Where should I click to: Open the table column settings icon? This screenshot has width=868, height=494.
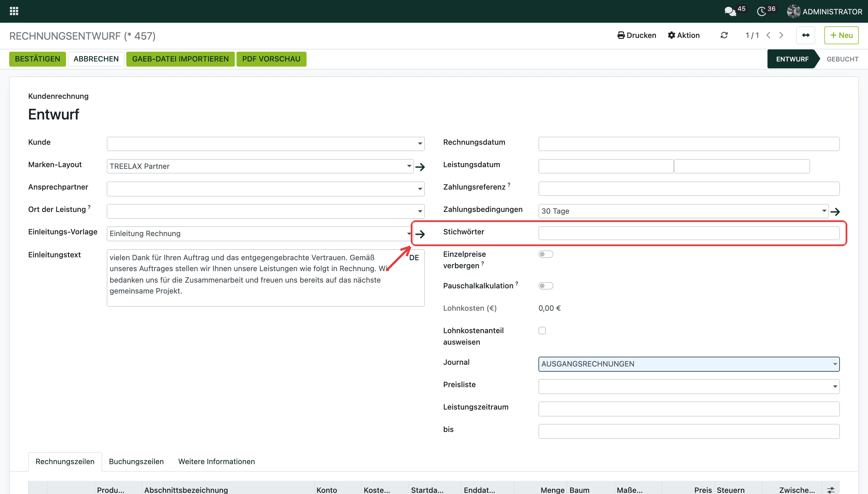(x=831, y=490)
